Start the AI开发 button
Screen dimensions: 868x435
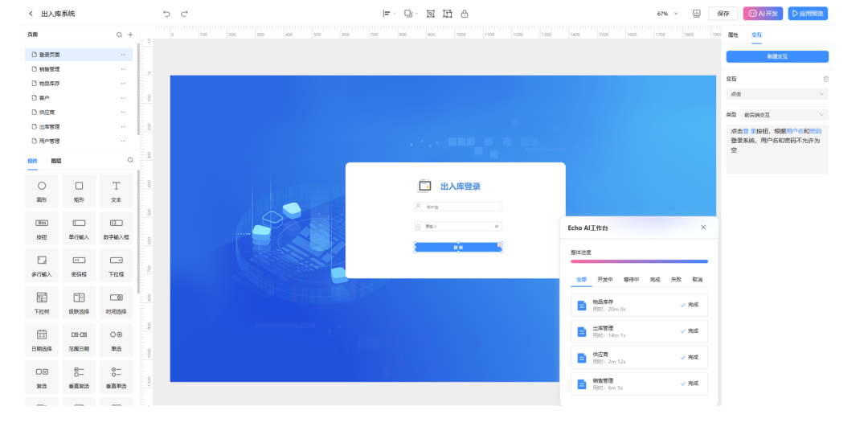[x=763, y=14]
